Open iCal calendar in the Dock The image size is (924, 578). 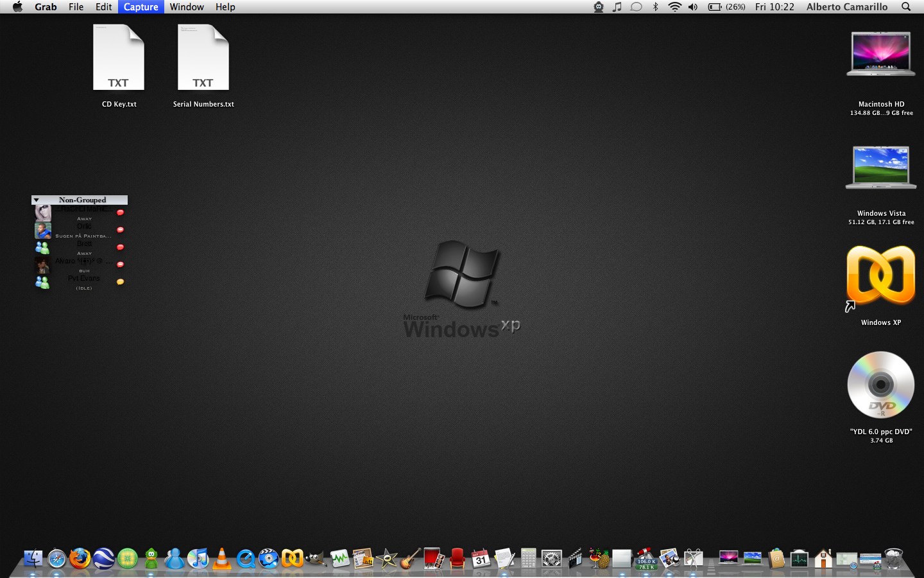coord(480,559)
